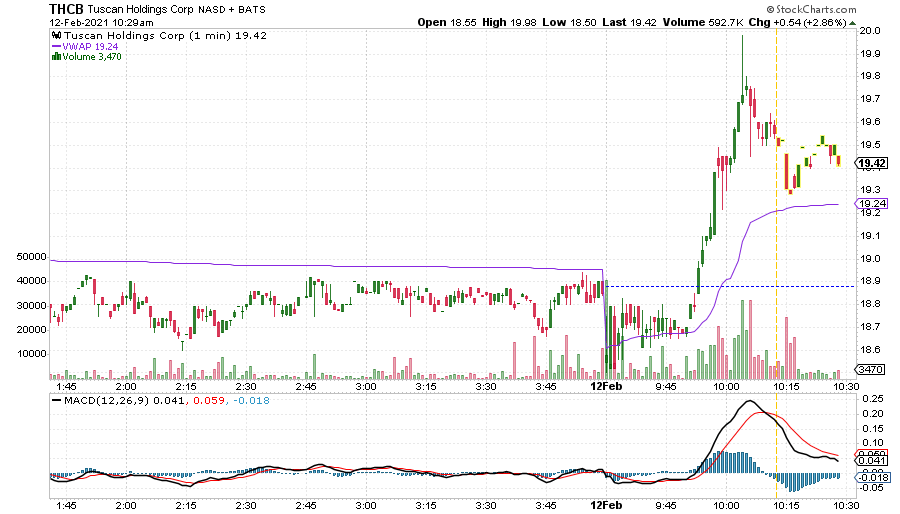The image size is (900, 514).
Task: Click the 12Feb label under the MACD panel
Action: pos(606,505)
